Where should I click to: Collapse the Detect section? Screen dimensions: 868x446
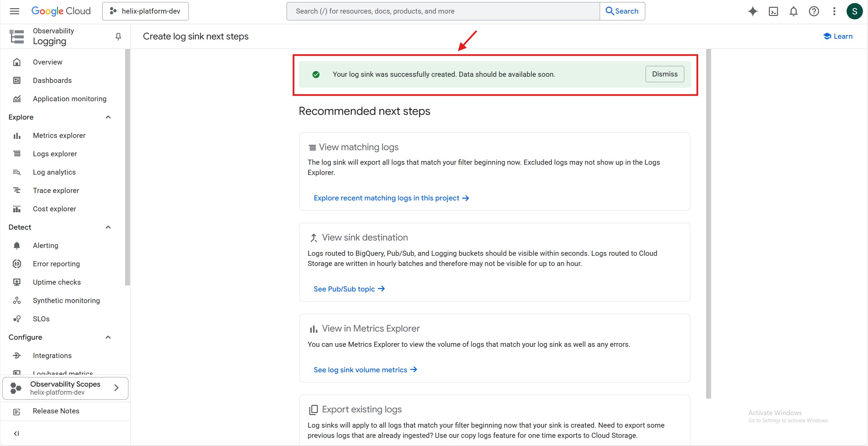click(x=108, y=227)
